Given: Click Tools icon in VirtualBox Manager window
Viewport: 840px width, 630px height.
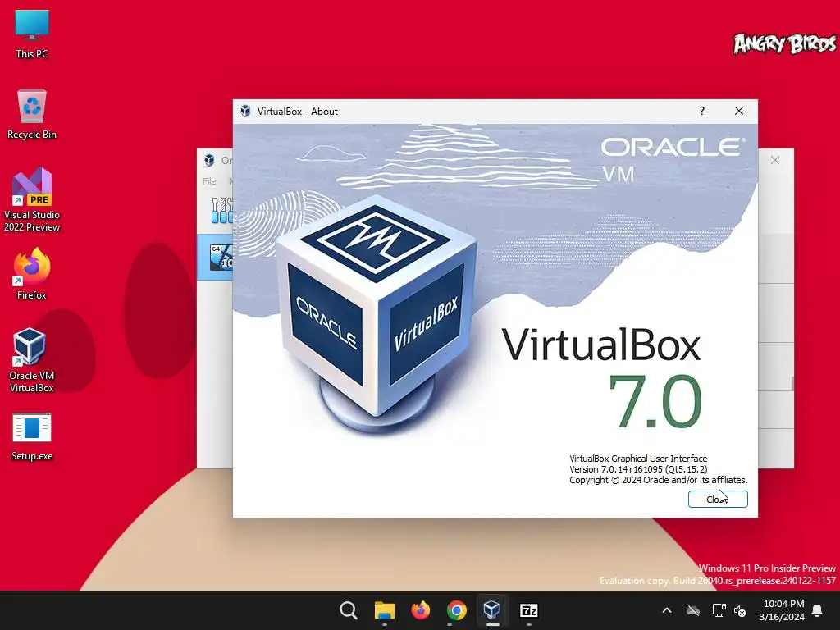Looking at the screenshot, I should pos(221,211).
